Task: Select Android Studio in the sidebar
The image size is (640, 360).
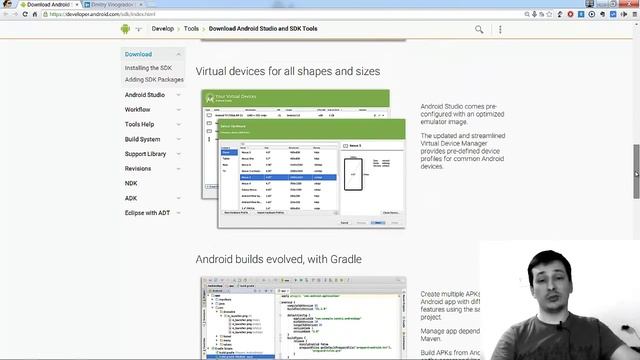Action: tap(145, 95)
